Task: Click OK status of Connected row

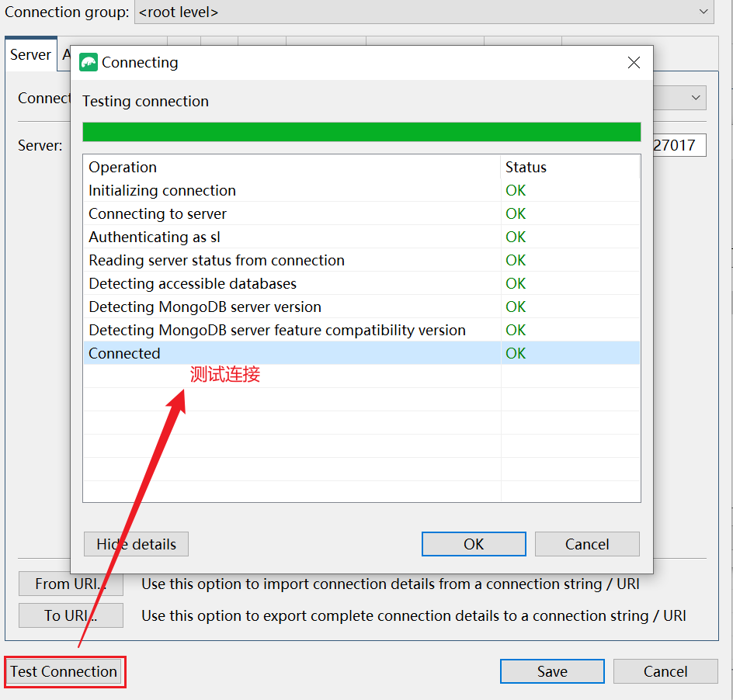Action: pos(516,353)
